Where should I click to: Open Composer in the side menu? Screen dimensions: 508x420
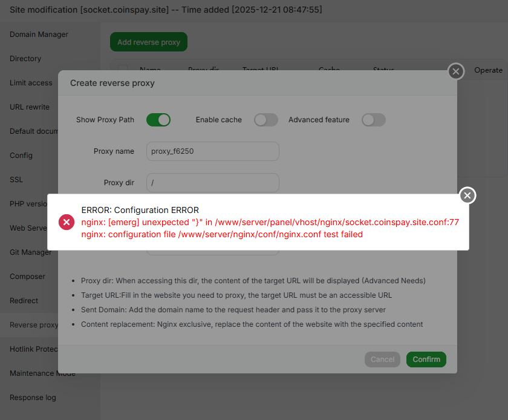(27, 277)
